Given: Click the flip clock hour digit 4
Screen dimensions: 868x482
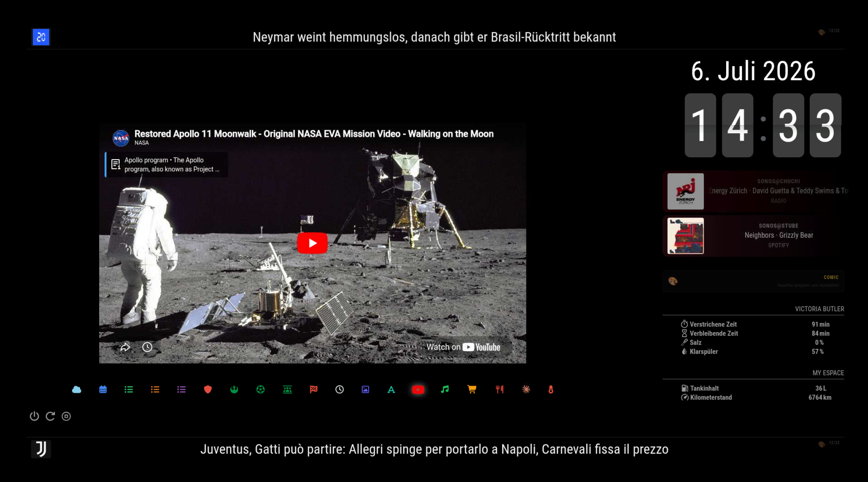Looking at the screenshot, I should [738, 125].
